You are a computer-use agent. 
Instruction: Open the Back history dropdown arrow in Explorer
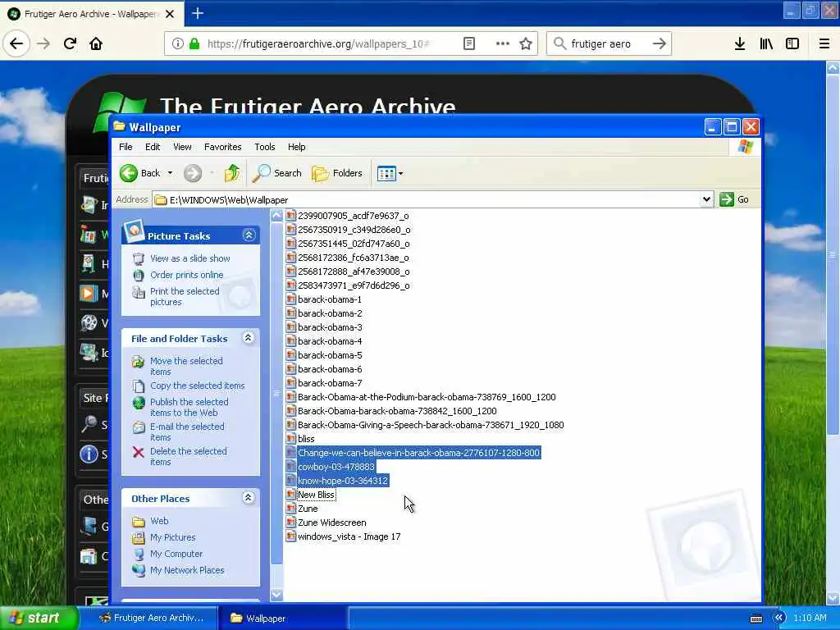(170, 173)
